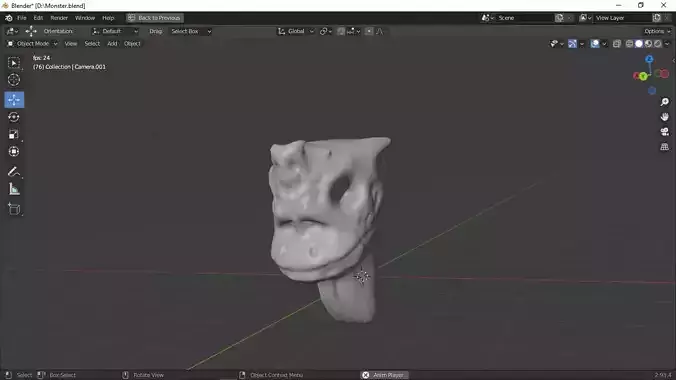Click the Anim Player status button
The height and width of the screenshot is (380, 676).
(384, 375)
